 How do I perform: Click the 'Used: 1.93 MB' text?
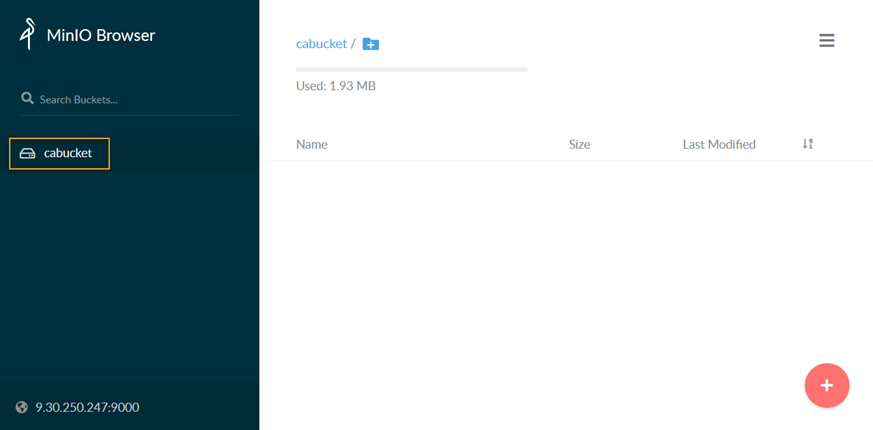(x=336, y=86)
